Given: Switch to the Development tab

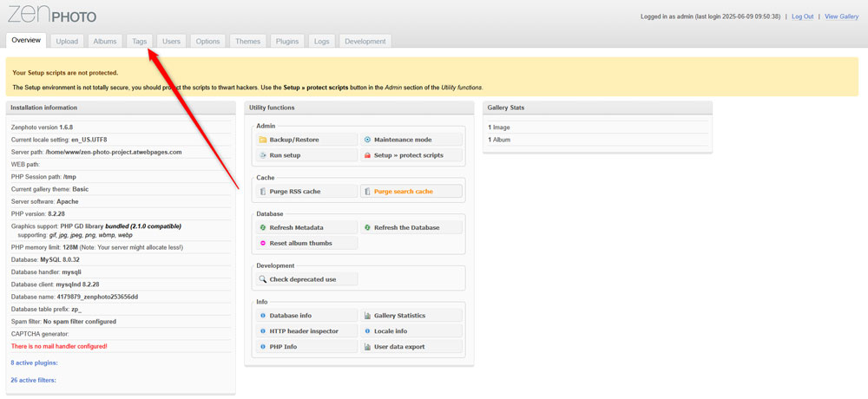Looking at the screenshot, I should click(365, 42).
